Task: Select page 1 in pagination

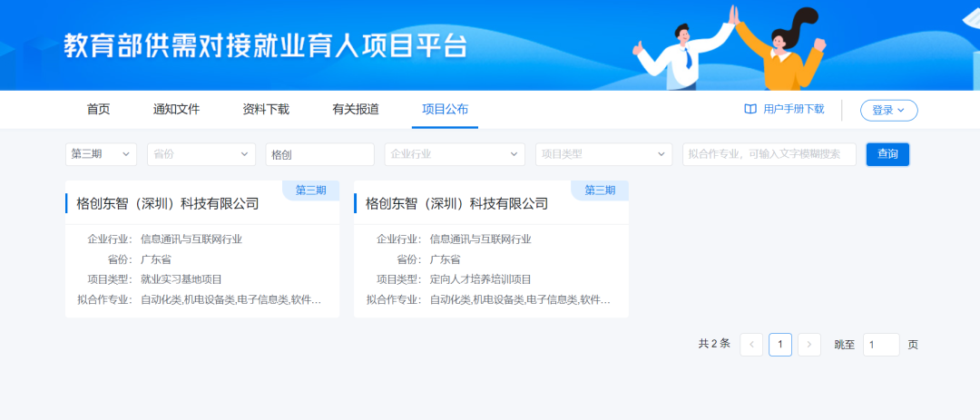Action: pyautogui.click(x=780, y=345)
